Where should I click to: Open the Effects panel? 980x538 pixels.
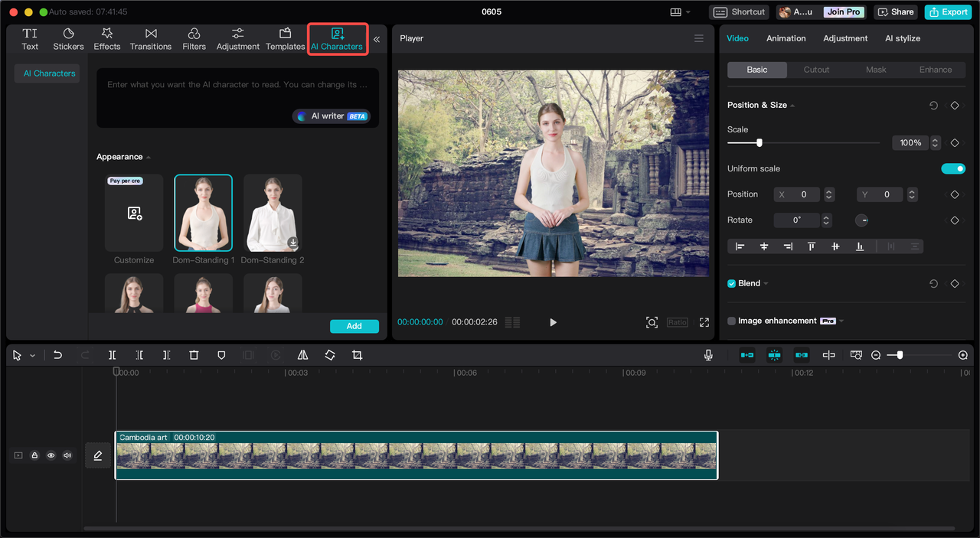[x=107, y=39]
